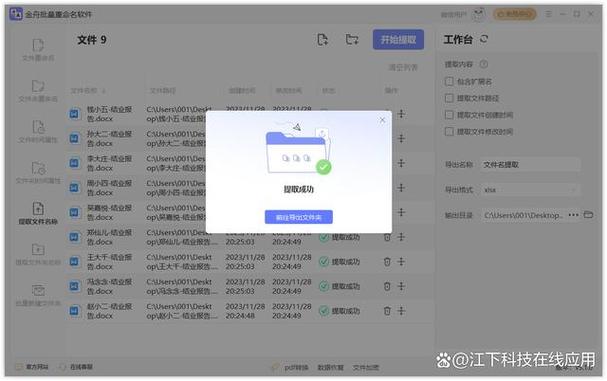Delete the 赵小二 row with trash icon
Screen dimensions: 607x381
tap(387, 311)
